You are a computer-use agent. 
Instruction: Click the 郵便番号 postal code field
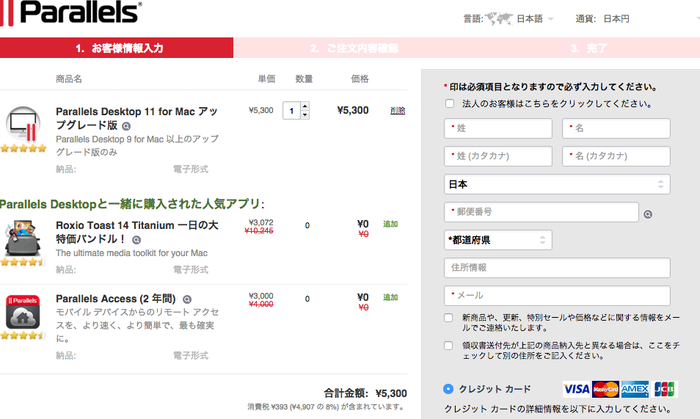click(541, 212)
